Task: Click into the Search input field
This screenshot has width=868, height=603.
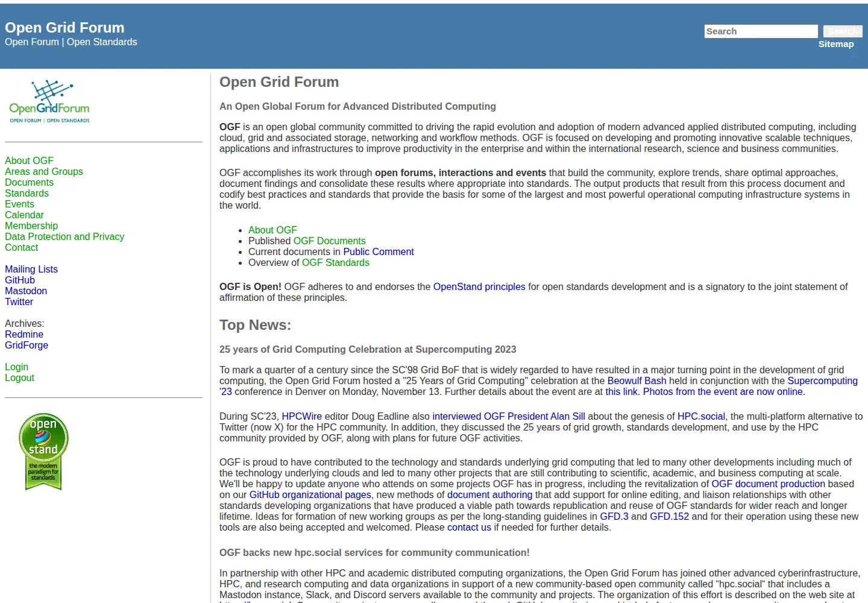Action: [x=761, y=31]
